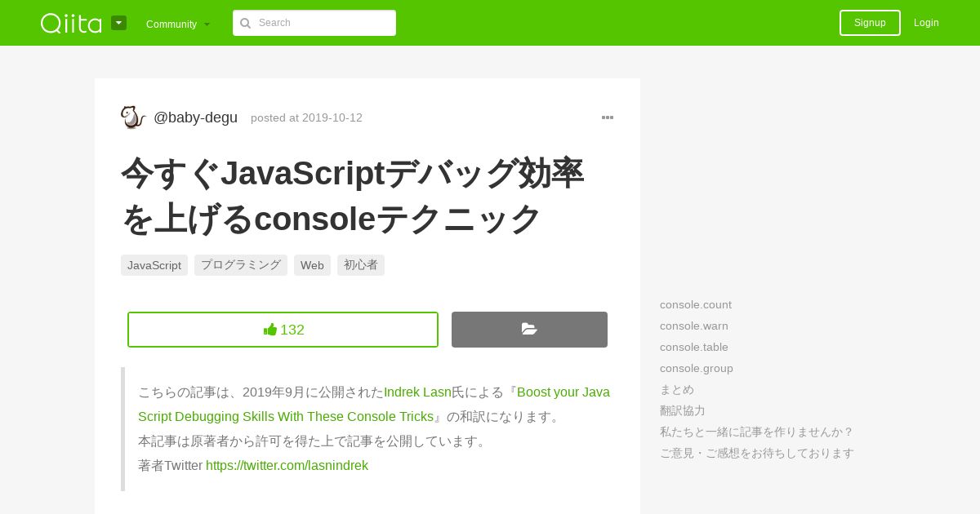Click the article title heading
The width and height of the screenshot is (980, 514).
click(352, 196)
